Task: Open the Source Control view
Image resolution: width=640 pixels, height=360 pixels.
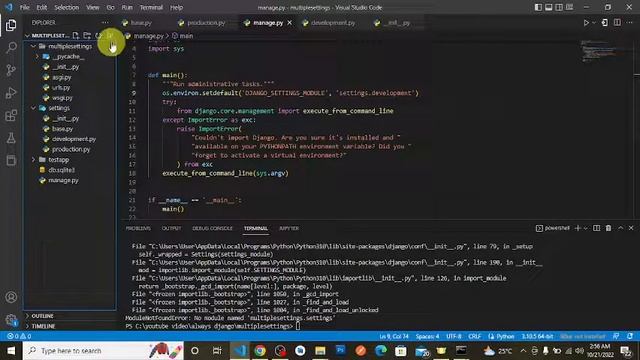Action: click(x=11, y=70)
